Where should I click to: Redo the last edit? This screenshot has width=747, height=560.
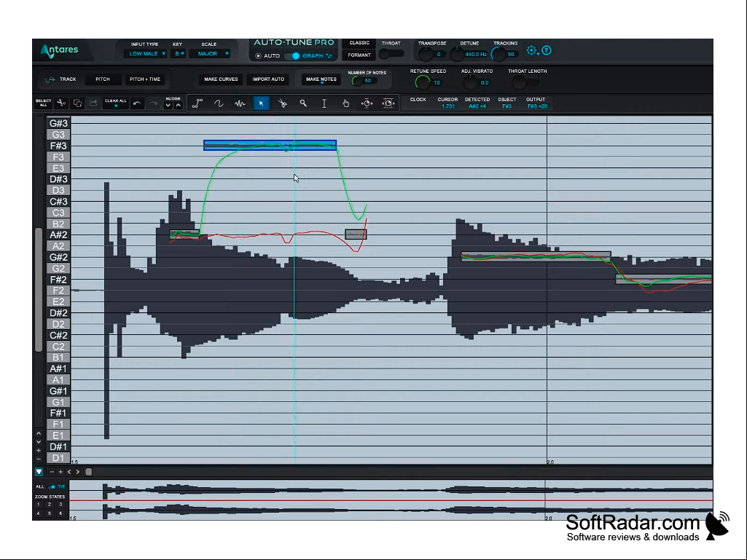(153, 103)
